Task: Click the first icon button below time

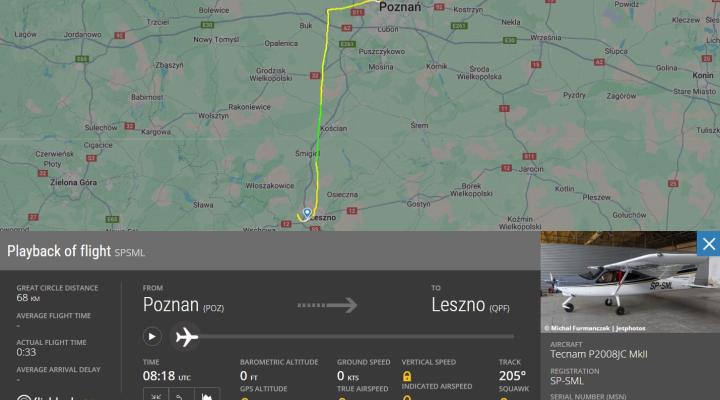Action: coord(156,395)
